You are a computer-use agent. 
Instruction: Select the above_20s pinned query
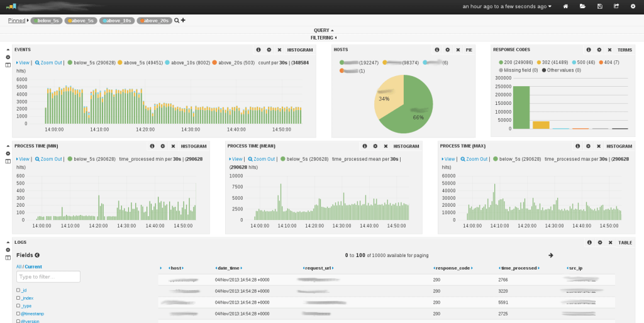point(153,21)
